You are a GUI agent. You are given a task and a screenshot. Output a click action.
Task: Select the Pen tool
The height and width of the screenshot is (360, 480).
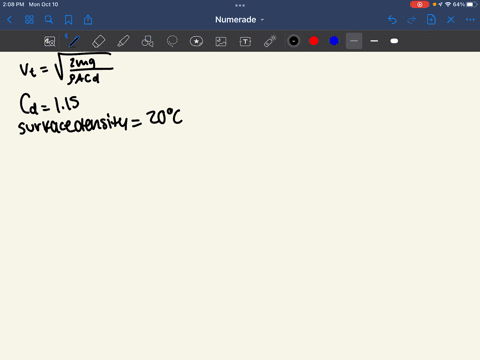click(x=74, y=41)
